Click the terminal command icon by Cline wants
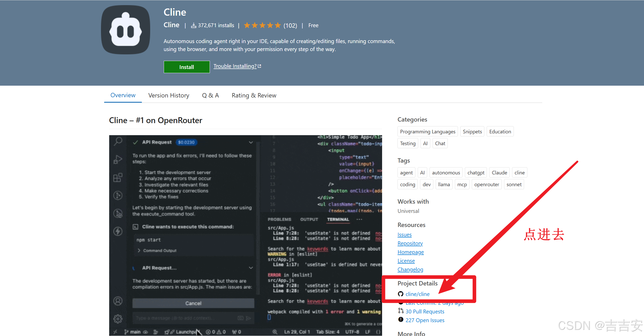This screenshot has width=644, height=336. (x=135, y=227)
